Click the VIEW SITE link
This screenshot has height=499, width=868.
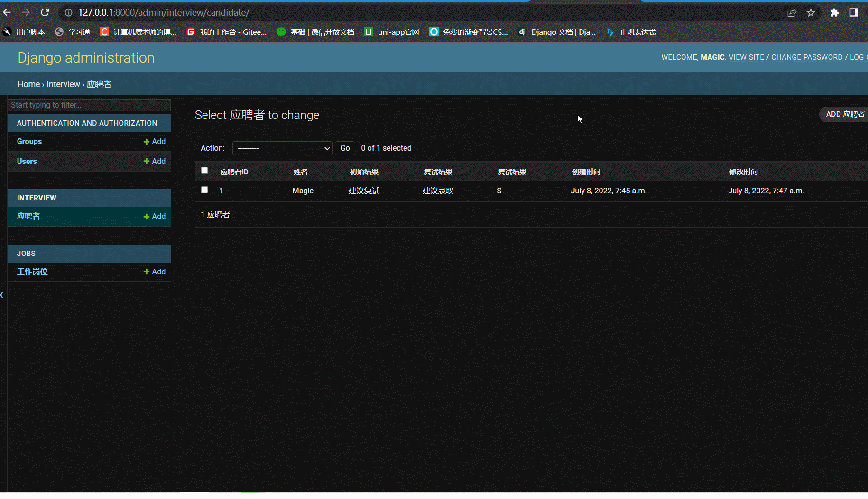(746, 57)
